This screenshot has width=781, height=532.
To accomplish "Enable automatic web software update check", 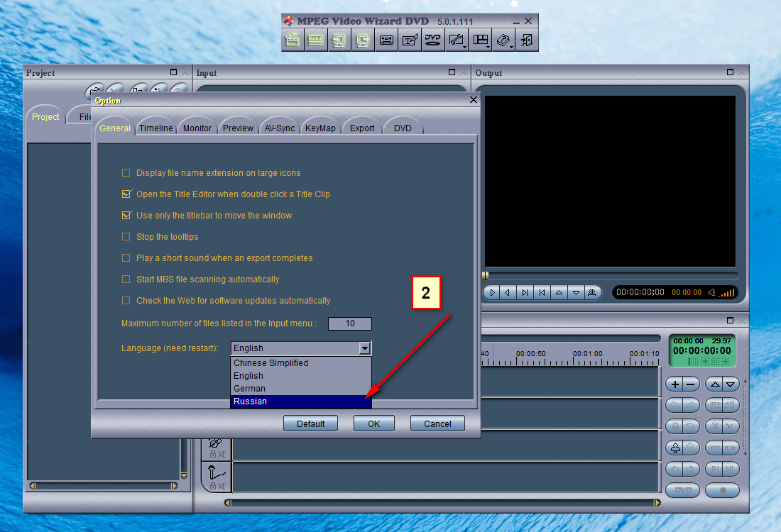I will point(126,301).
